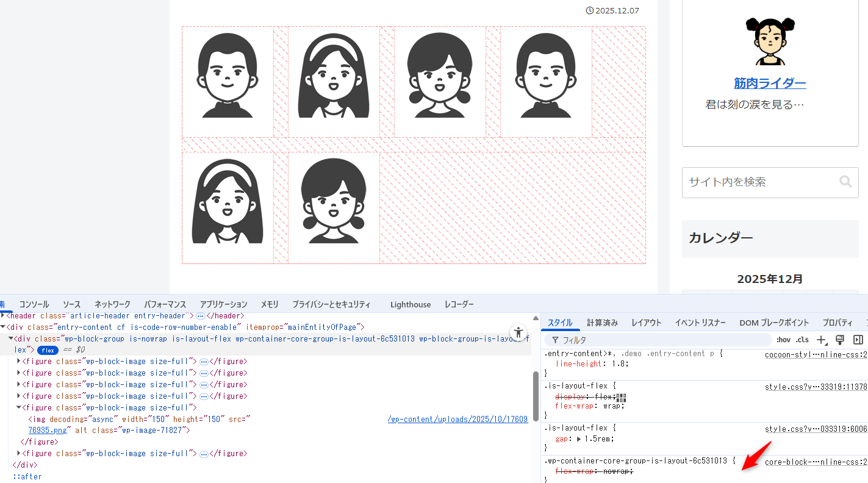Click the search magnifier icon in site search

coord(845,182)
